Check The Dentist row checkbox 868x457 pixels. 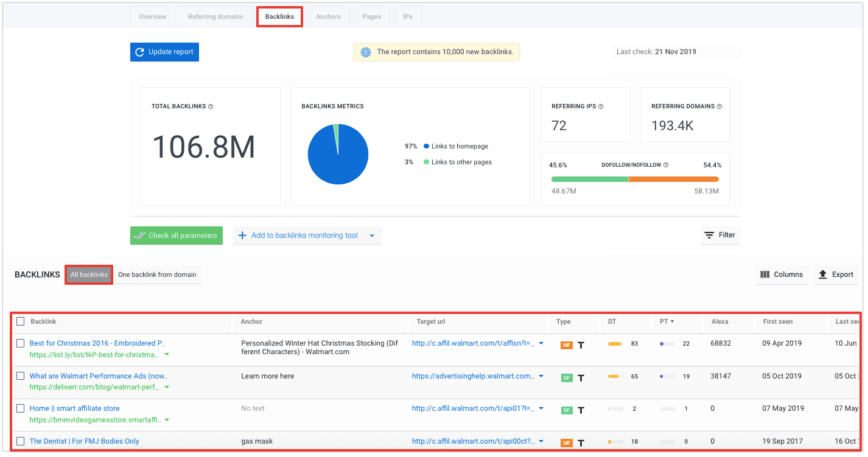click(21, 441)
